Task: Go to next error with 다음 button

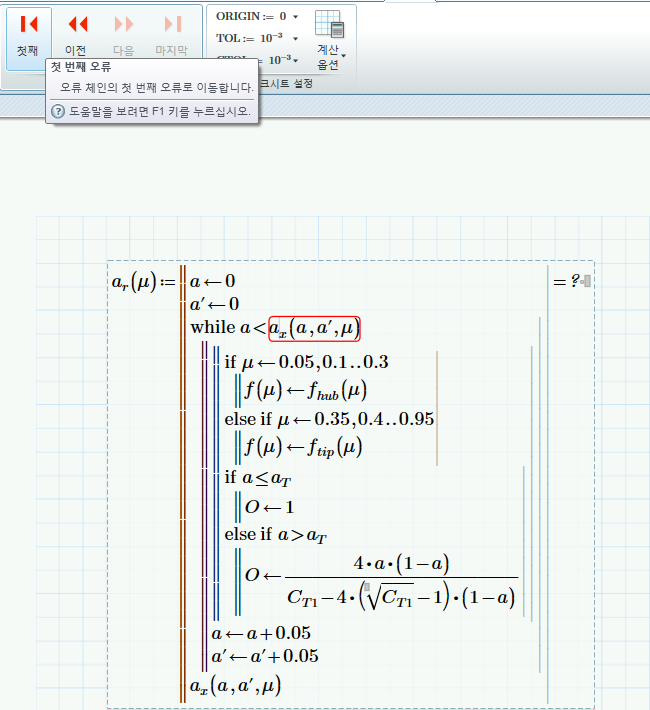Action: click(x=124, y=36)
